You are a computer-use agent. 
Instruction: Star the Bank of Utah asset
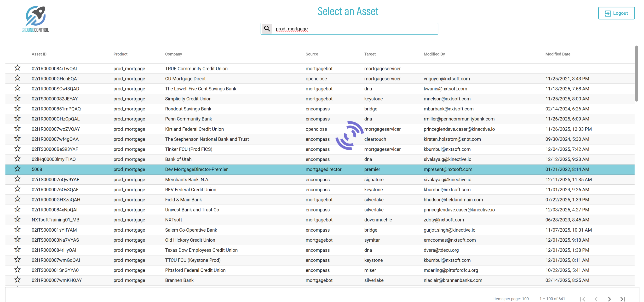click(x=17, y=159)
